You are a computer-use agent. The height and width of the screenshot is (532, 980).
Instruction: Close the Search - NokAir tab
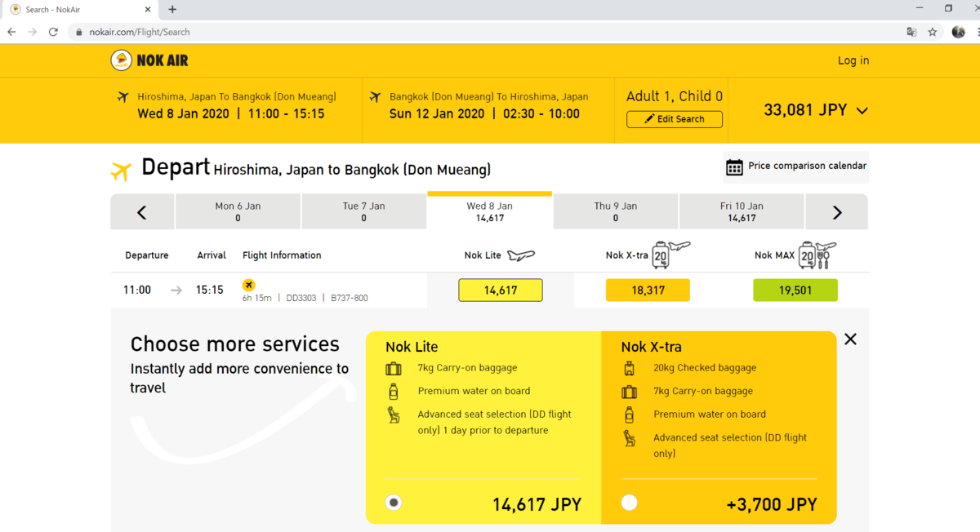click(147, 10)
